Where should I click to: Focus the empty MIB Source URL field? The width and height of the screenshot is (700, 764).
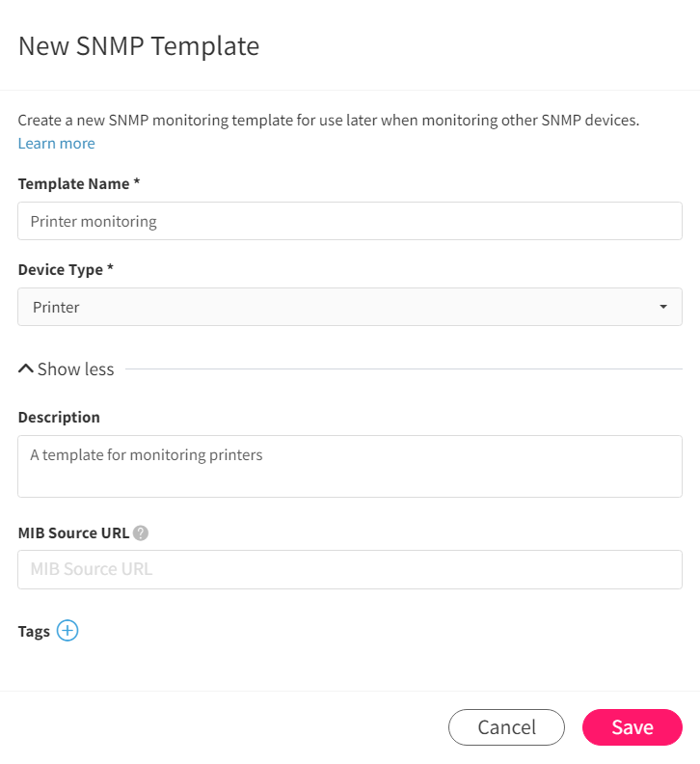click(x=350, y=569)
